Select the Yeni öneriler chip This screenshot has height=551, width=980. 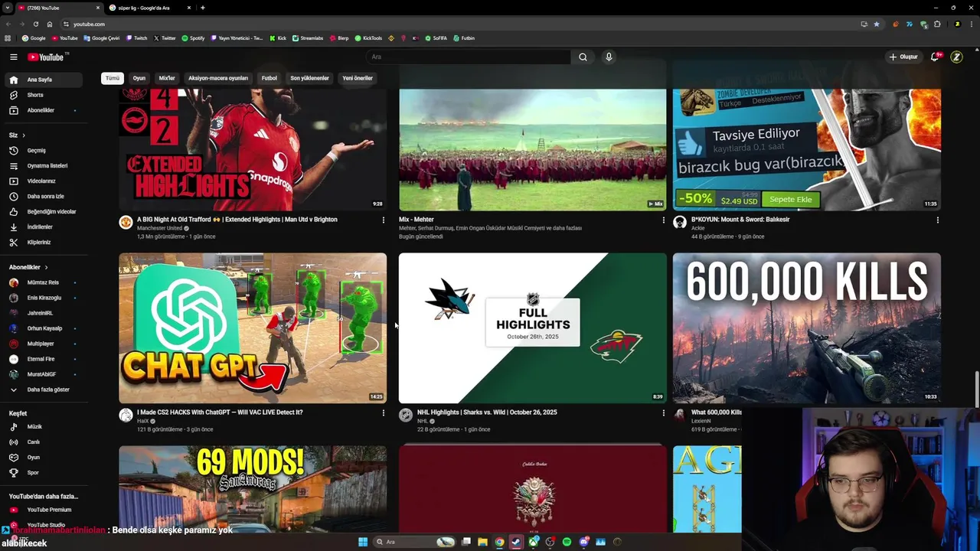point(358,78)
